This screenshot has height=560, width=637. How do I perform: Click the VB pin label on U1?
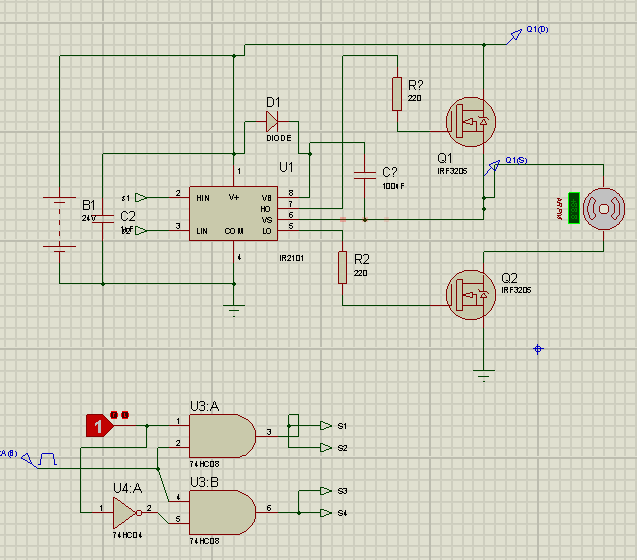266,198
